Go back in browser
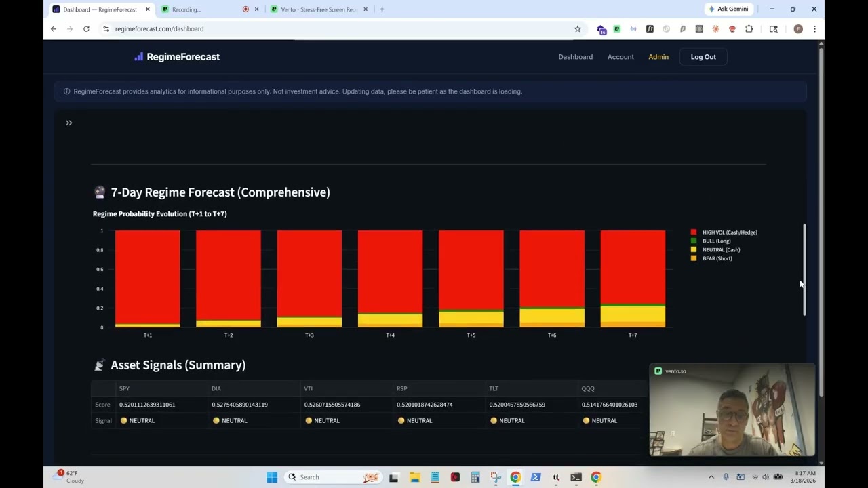The width and height of the screenshot is (868, 488). (54, 28)
